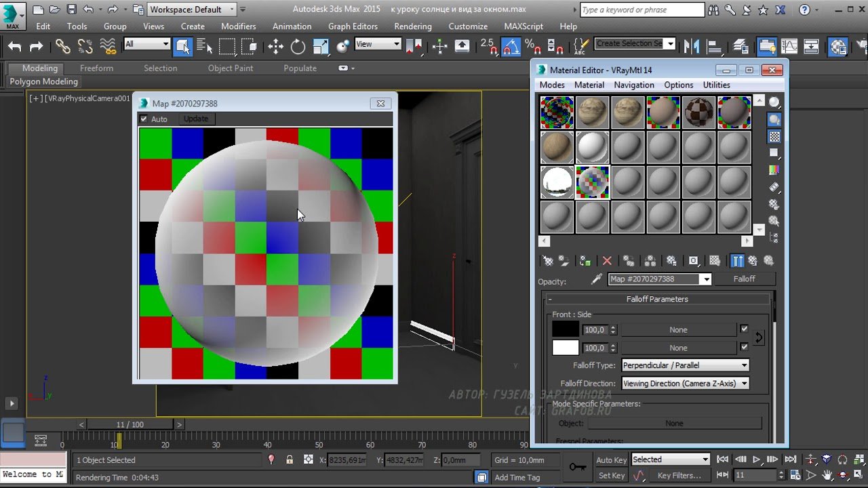Click the Undo arrow in main toolbar
This screenshot has height=488, width=868.
coord(15,46)
